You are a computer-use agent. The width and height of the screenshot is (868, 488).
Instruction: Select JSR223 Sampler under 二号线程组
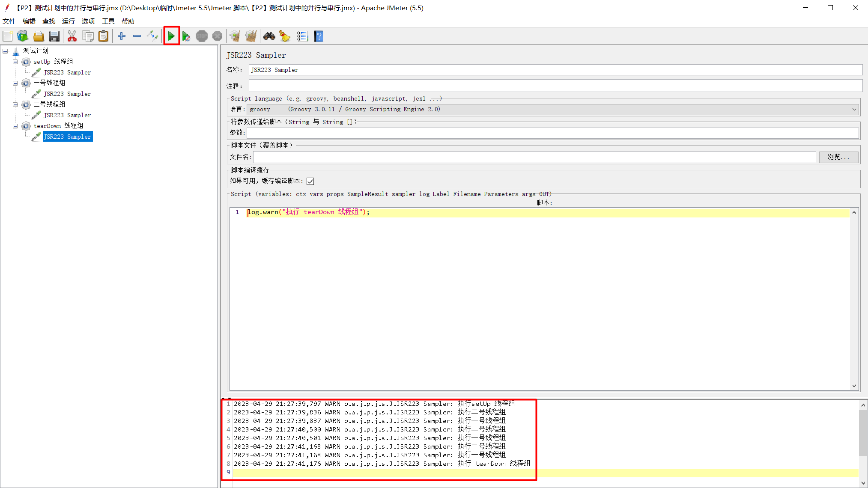pyautogui.click(x=67, y=115)
